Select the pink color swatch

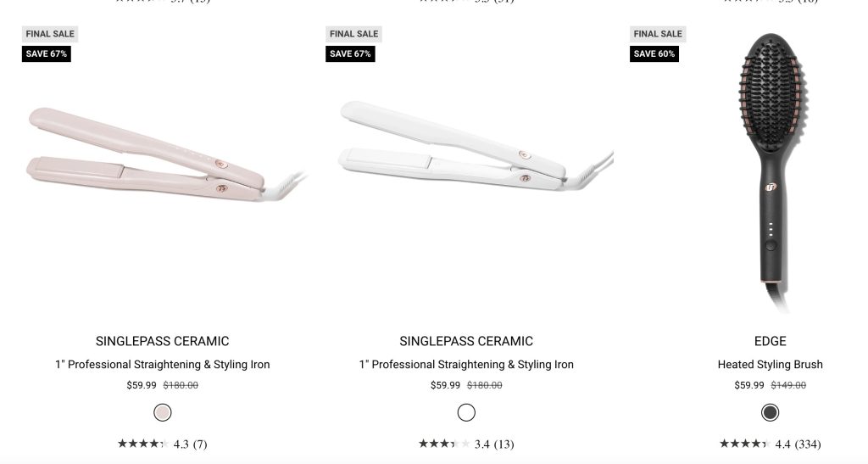pyautogui.click(x=162, y=412)
